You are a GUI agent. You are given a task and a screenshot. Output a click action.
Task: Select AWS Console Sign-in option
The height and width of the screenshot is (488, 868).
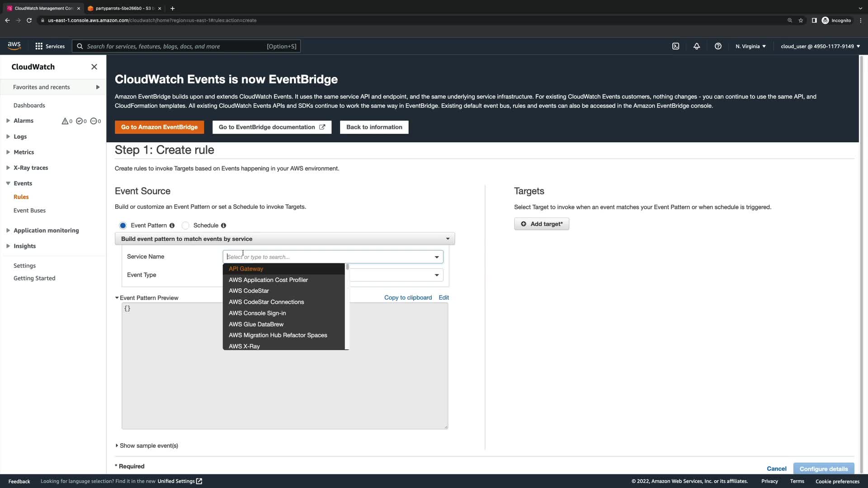pyautogui.click(x=257, y=313)
